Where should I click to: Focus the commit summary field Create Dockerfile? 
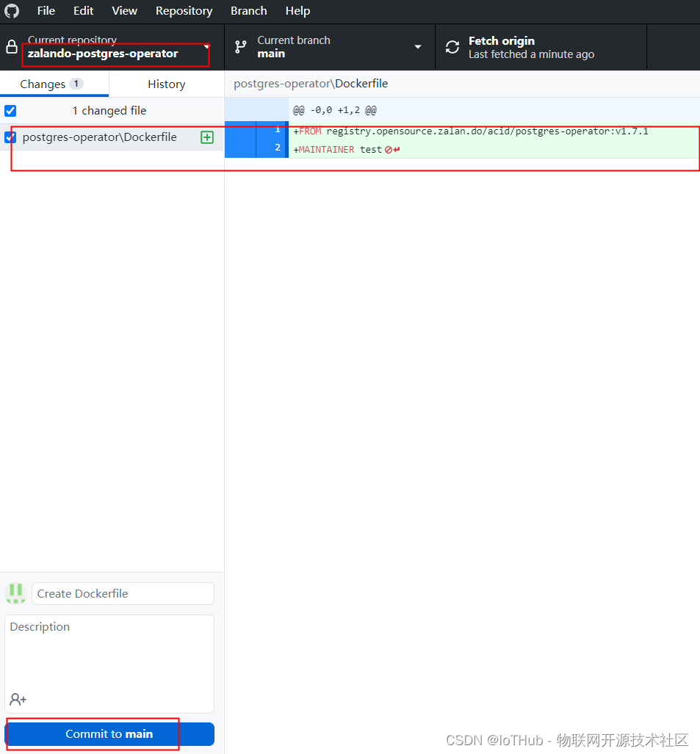123,593
